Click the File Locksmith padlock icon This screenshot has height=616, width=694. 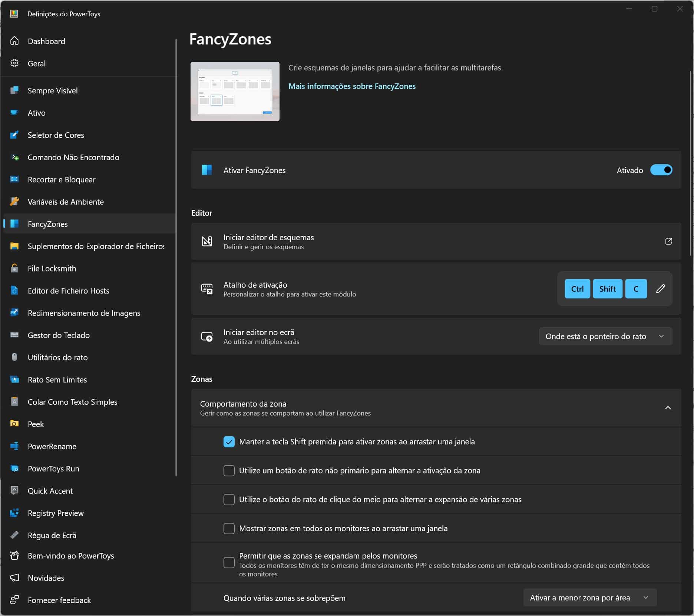[14, 268]
